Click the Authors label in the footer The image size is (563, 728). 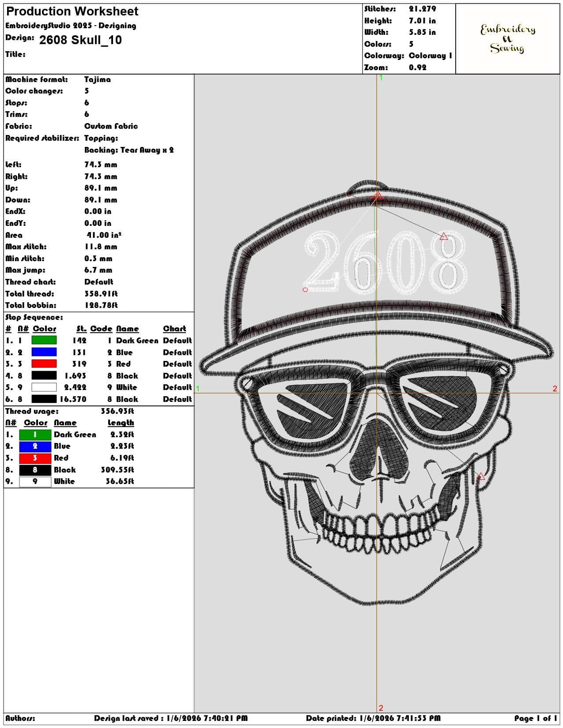tap(20, 718)
